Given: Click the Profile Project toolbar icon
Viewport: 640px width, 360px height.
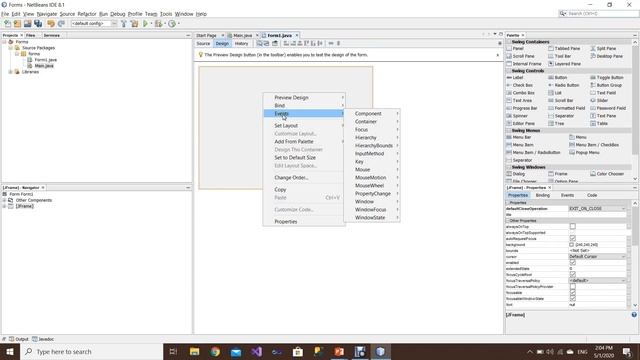Looking at the screenshot, I should 172,24.
